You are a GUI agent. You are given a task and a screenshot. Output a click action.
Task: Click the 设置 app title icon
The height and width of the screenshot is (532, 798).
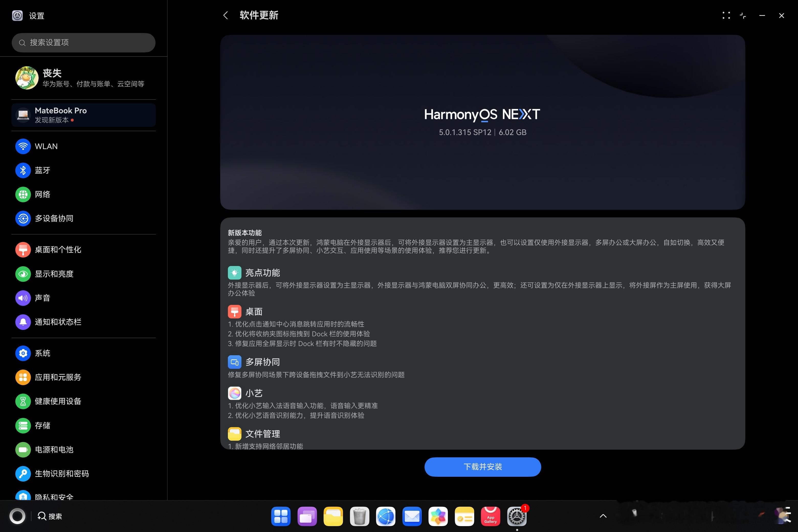(x=17, y=16)
